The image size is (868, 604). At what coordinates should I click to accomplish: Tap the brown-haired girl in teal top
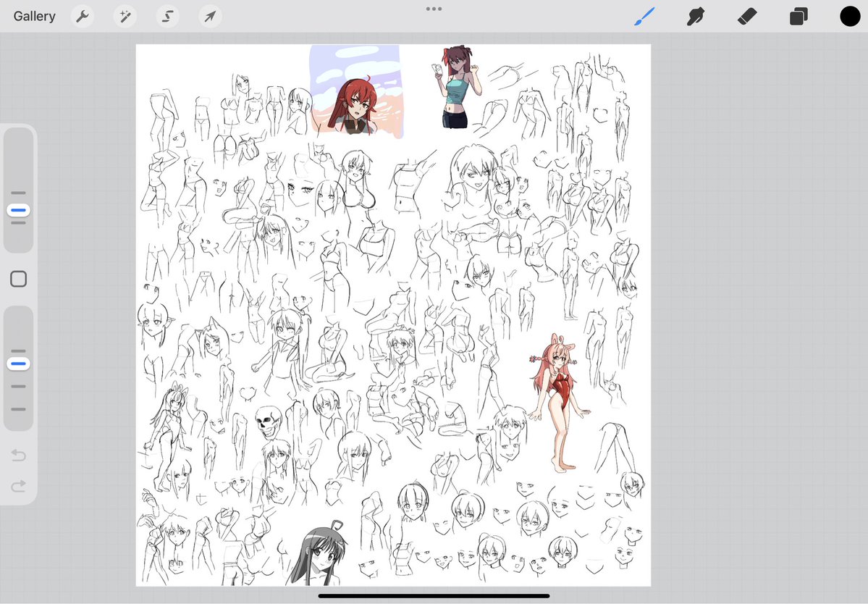tap(457, 87)
